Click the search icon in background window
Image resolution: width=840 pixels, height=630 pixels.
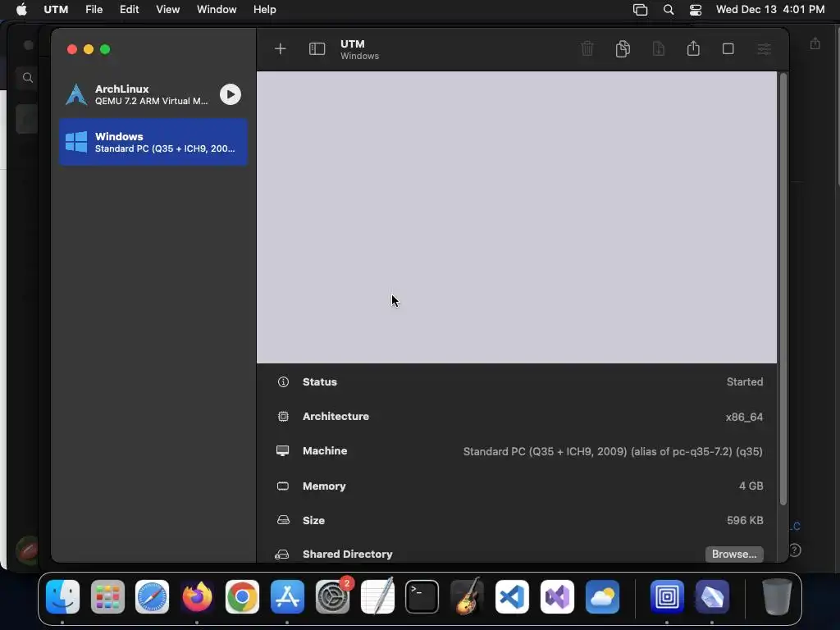[28, 78]
